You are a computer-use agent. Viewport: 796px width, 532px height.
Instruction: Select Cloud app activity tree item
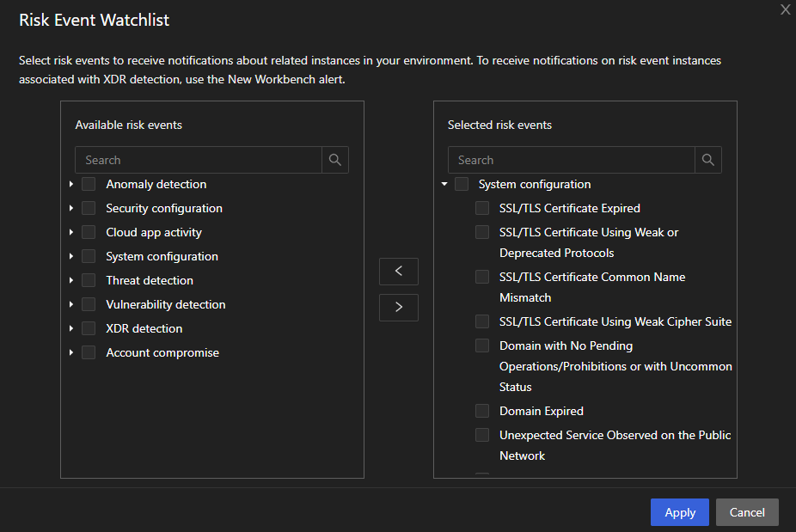154,232
